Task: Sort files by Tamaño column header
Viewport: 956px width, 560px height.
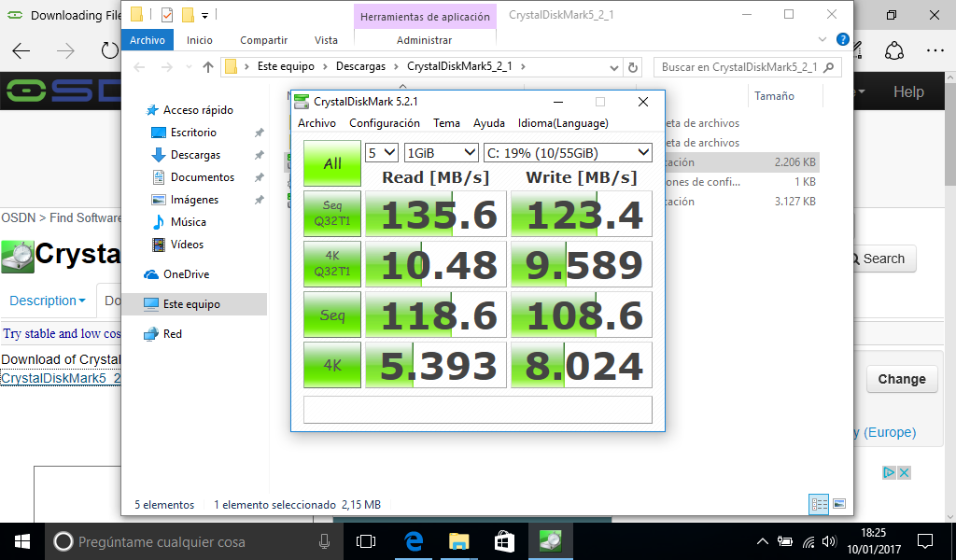Action: point(774,96)
